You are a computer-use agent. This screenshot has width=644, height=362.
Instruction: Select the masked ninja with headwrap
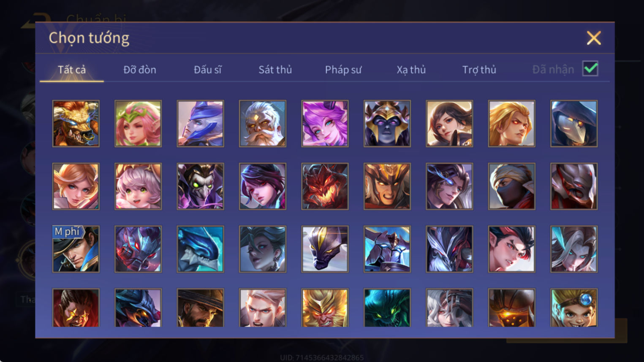(x=511, y=186)
